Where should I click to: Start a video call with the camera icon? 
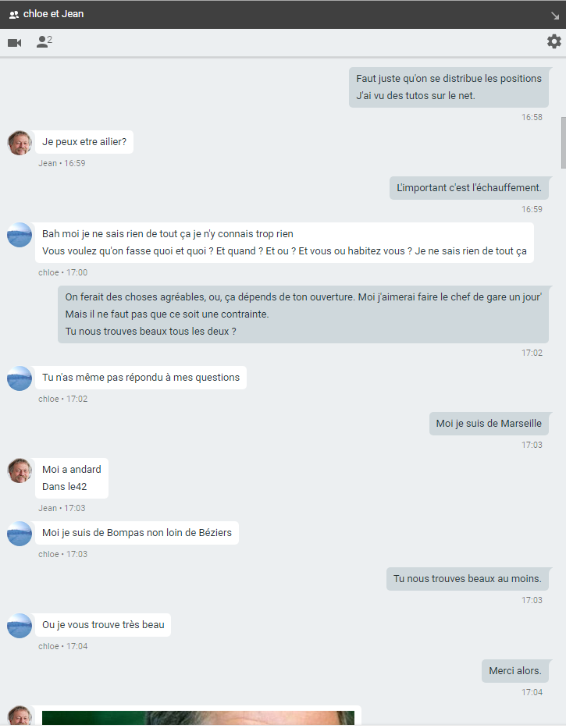[14, 42]
